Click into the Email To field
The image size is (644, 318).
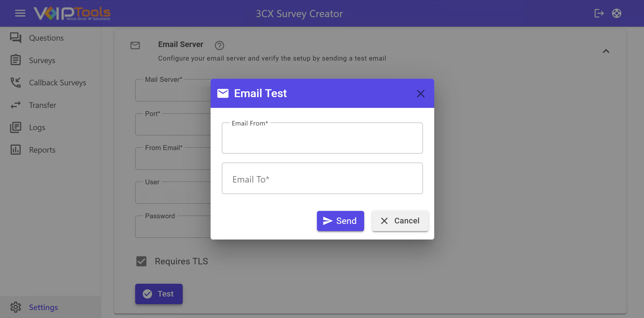click(x=322, y=178)
